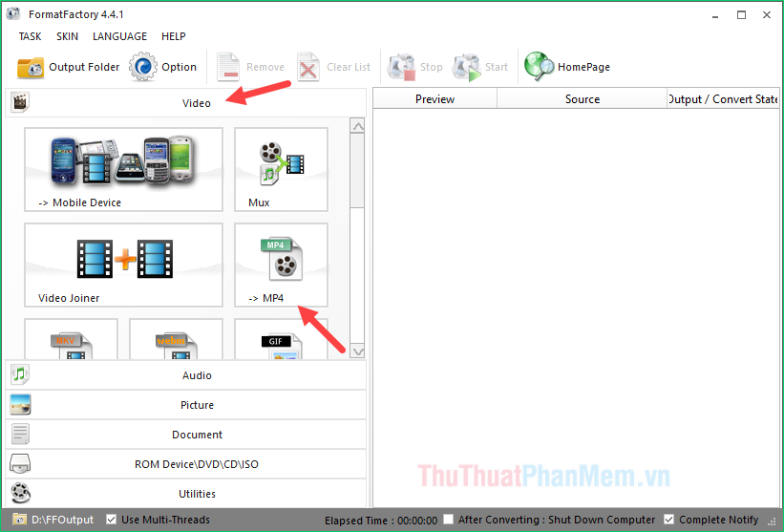Click the D:\FFOutput path label
Viewport: 784px width, 532px height.
pos(62,520)
